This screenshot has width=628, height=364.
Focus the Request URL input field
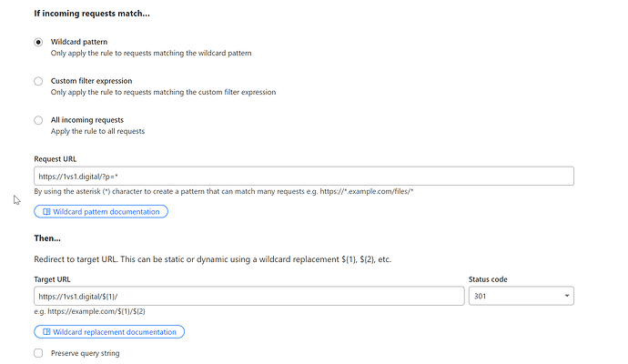pos(303,177)
